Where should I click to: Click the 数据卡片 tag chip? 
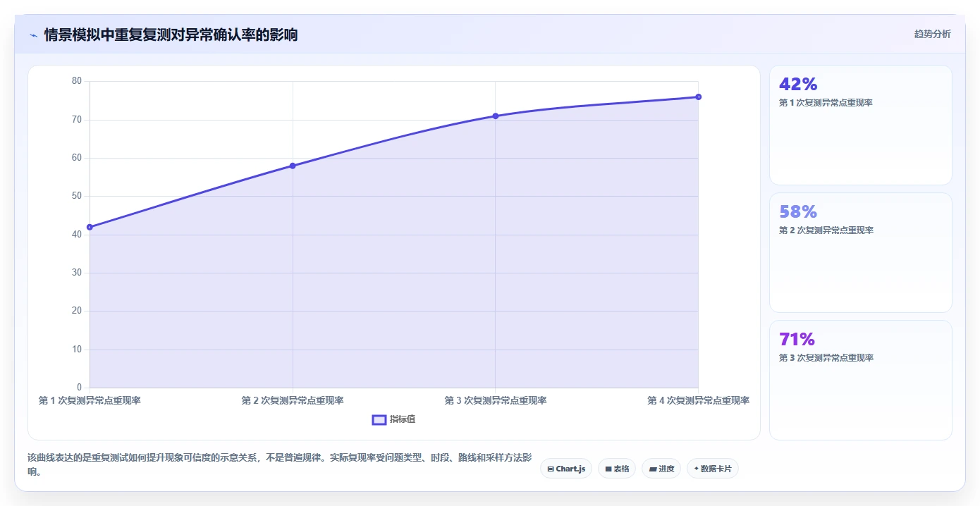(x=713, y=469)
